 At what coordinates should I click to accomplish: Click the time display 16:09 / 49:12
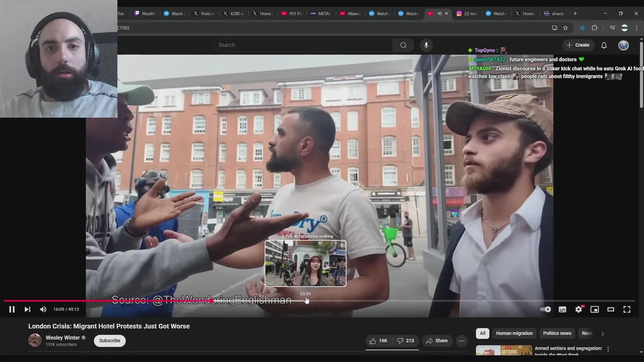coord(66,309)
